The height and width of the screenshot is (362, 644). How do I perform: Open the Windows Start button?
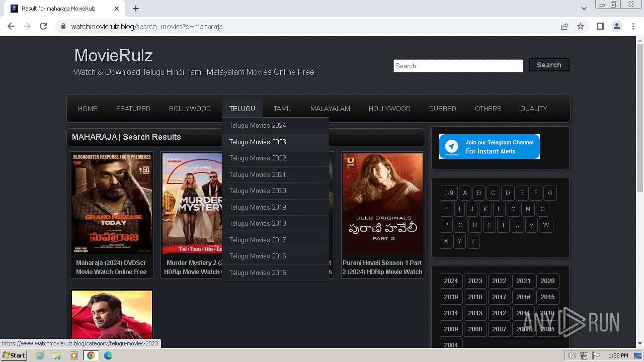pyautogui.click(x=14, y=355)
